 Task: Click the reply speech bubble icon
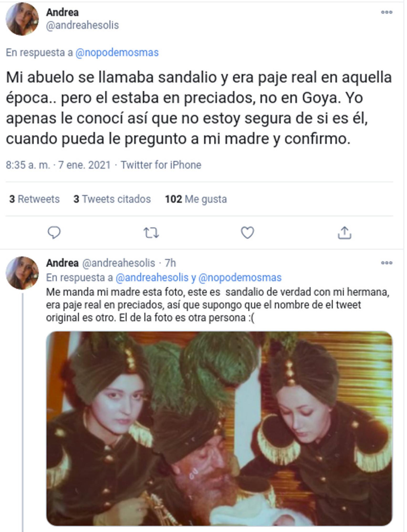click(x=54, y=233)
